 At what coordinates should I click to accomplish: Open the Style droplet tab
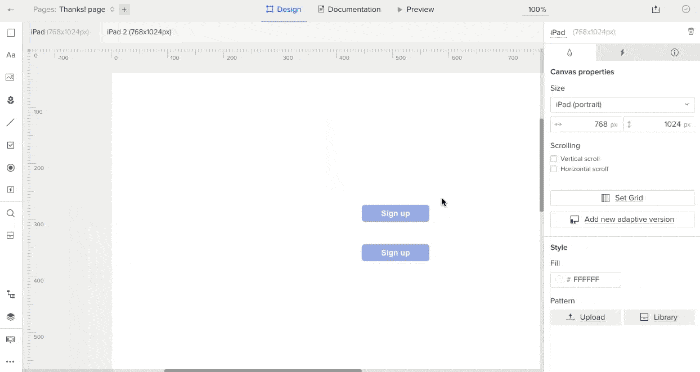pyautogui.click(x=570, y=53)
